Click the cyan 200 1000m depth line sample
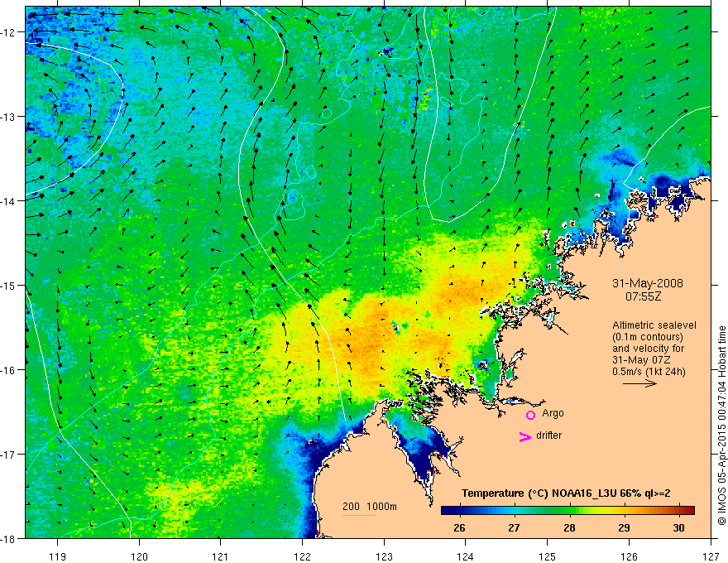 359,516
